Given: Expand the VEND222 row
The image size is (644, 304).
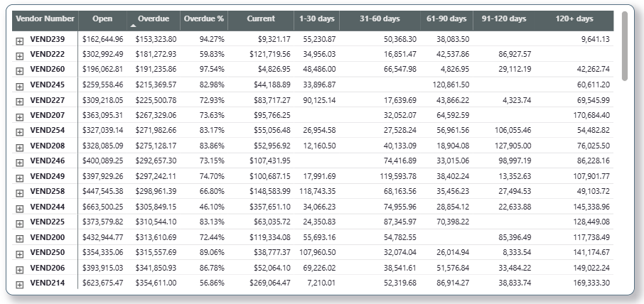Looking at the screenshot, I should click(x=19, y=56).
